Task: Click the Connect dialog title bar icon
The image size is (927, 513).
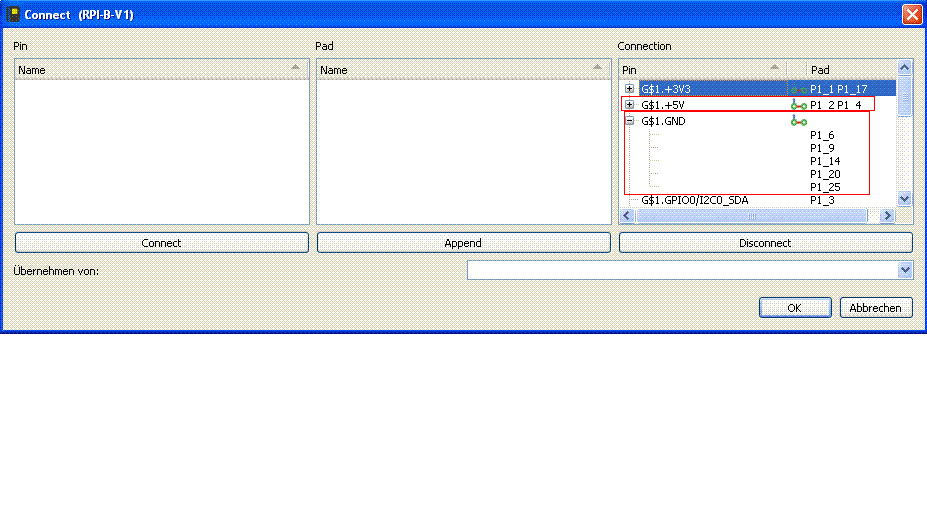Action: tap(13, 14)
